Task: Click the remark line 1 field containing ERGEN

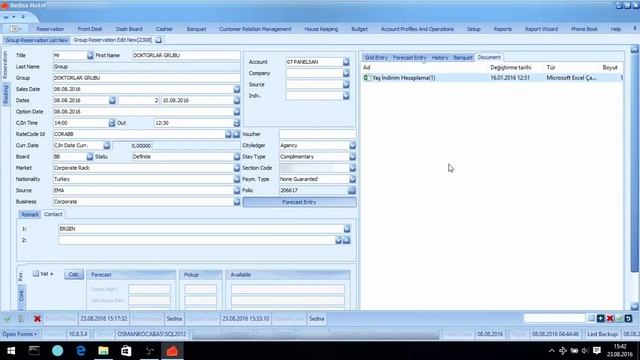Action: pos(201,229)
